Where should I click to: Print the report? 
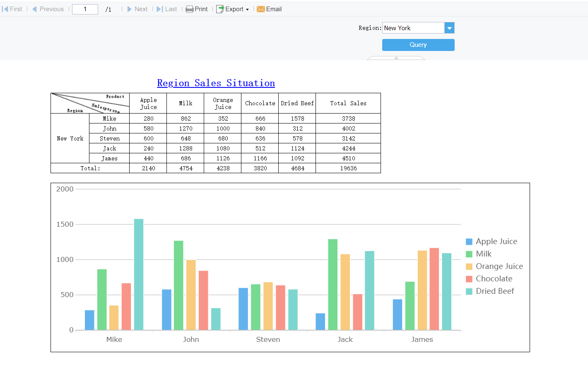click(197, 9)
